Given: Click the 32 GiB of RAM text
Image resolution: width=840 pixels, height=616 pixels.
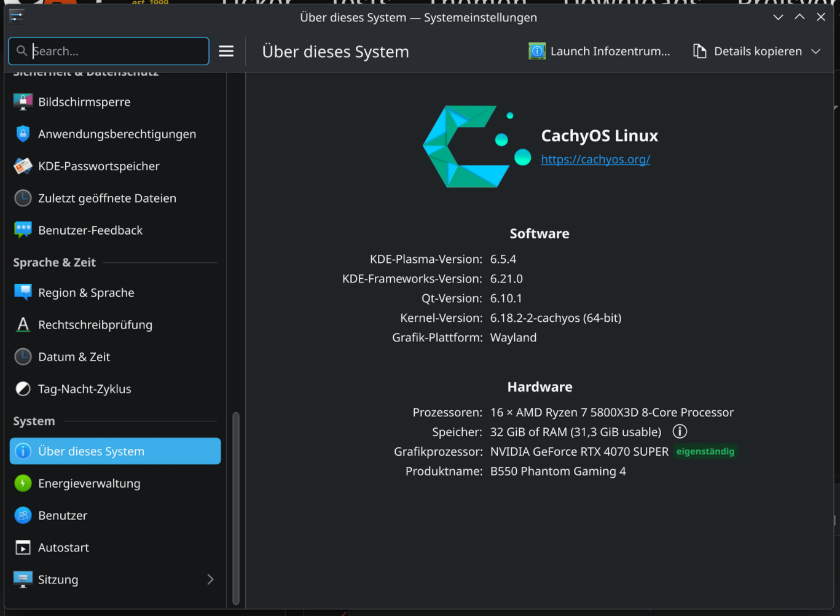Looking at the screenshot, I should 576,432.
